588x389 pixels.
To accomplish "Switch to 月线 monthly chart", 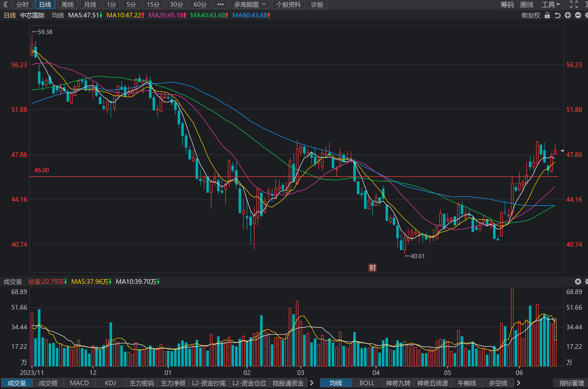I will 90,4.
